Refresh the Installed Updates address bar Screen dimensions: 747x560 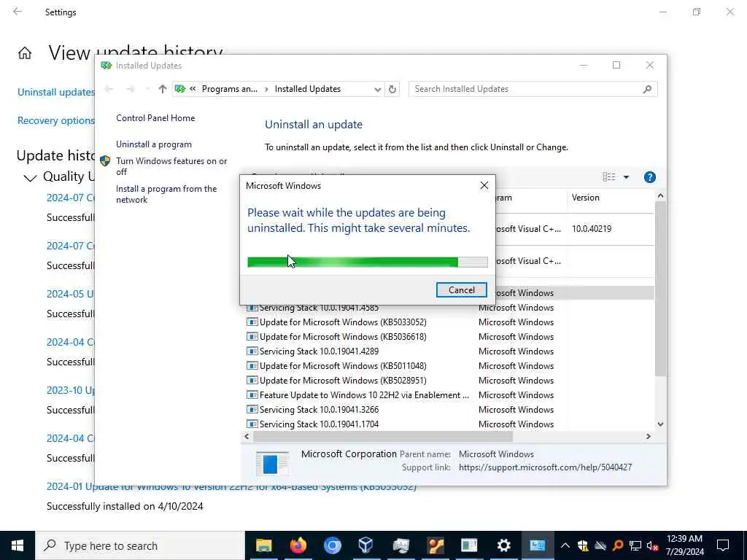[x=392, y=89]
